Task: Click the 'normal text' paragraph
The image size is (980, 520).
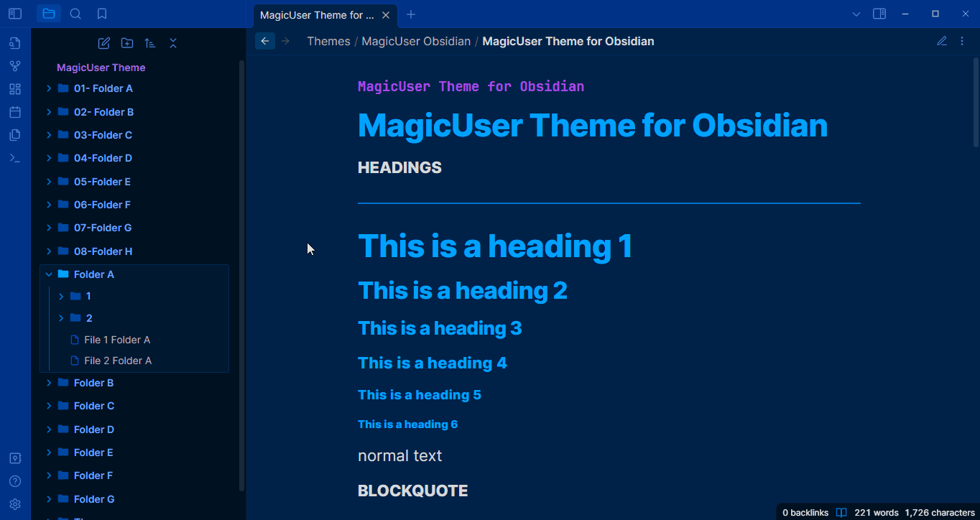Action: [x=399, y=456]
